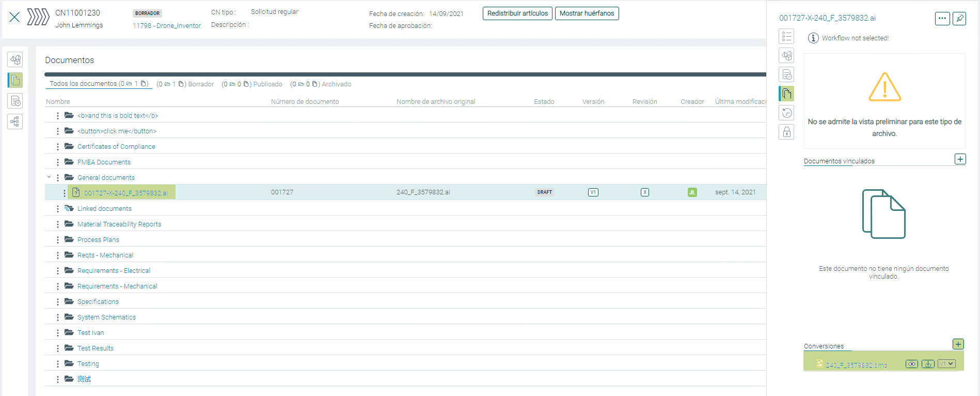Filter documents by Borrador tab

(x=185, y=84)
